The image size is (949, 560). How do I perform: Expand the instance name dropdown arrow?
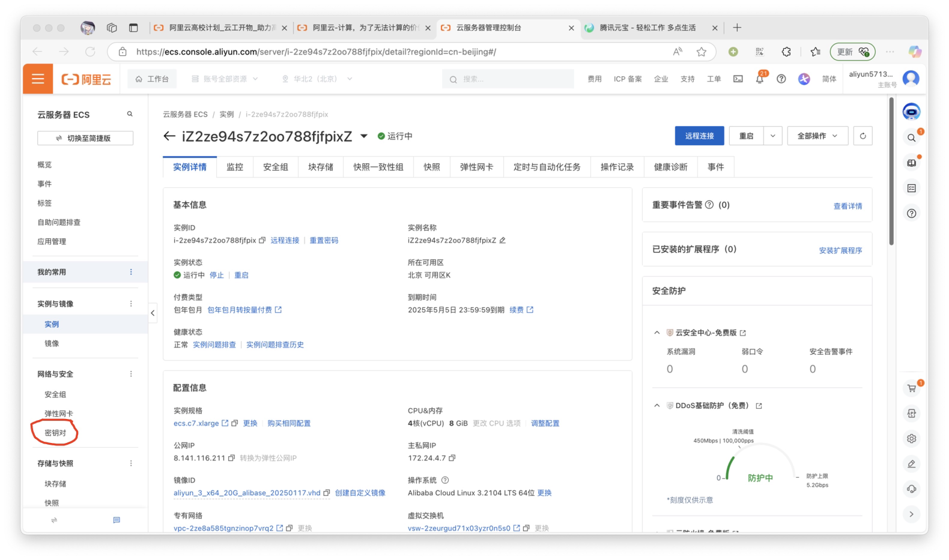pyautogui.click(x=364, y=136)
